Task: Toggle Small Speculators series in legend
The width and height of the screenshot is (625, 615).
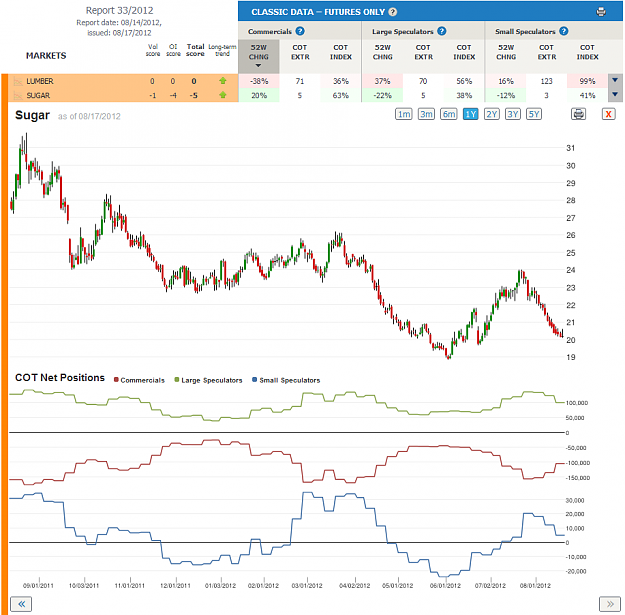Action: click(286, 380)
